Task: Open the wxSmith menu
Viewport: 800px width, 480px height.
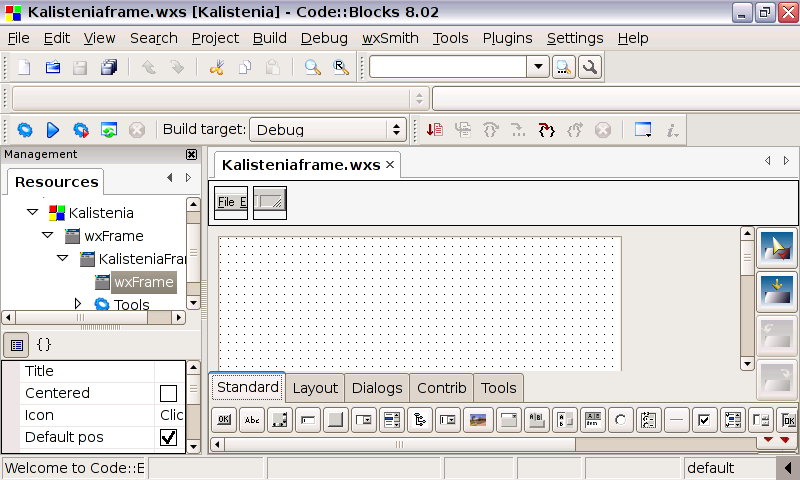Action: click(390, 38)
